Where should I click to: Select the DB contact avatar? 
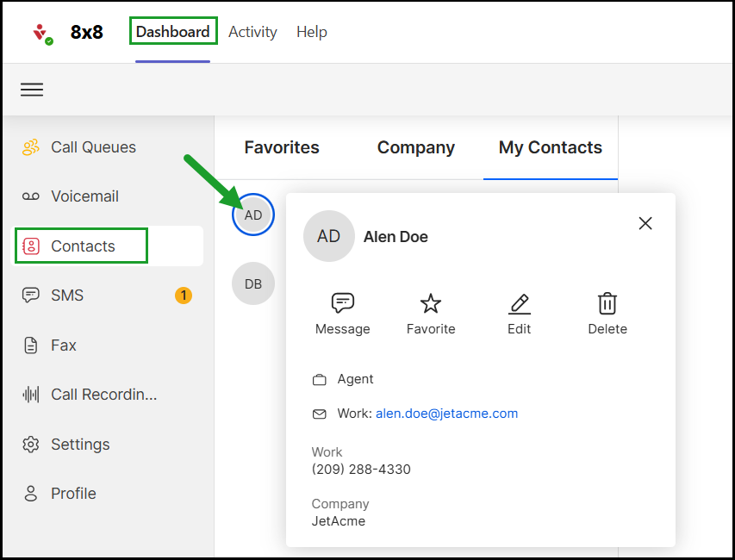pyautogui.click(x=253, y=283)
